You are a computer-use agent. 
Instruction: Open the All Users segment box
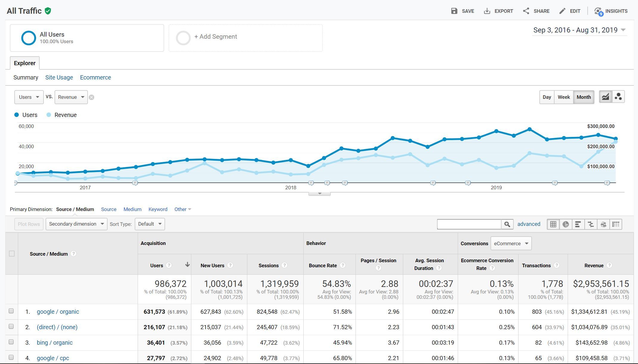(87, 38)
